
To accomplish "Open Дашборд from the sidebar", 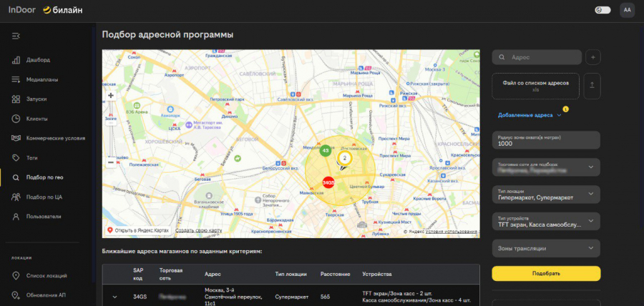I will [38, 60].
